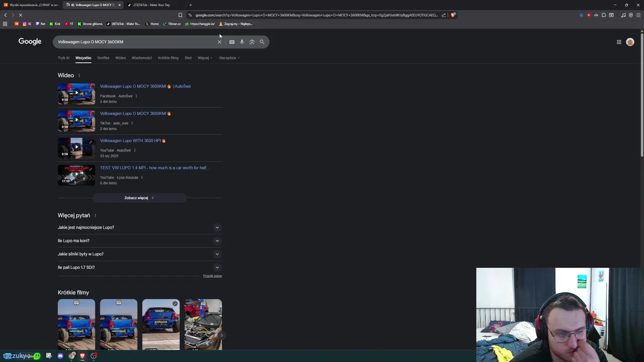Image resolution: width=644 pixels, height=362 pixels.
Task: Switch to Wiadomości news tab
Action: click(142, 58)
